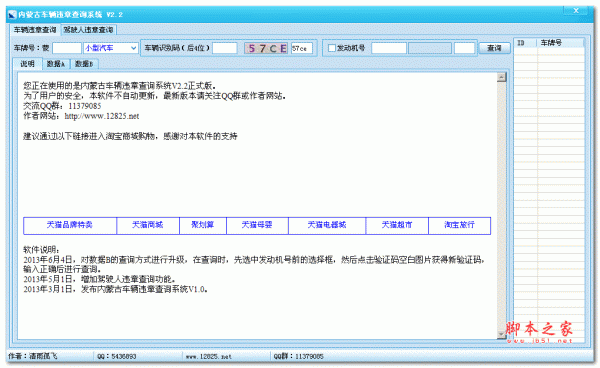Click the license plate number input field
Screen dimensions: 600x368
[x=67, y=48]
